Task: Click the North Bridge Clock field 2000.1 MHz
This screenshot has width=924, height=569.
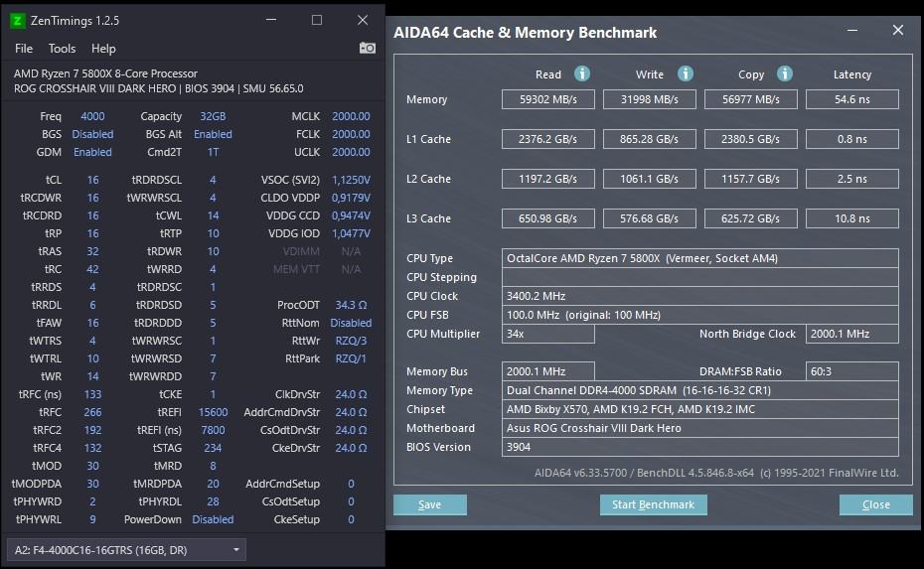Action: pos(852,334)
